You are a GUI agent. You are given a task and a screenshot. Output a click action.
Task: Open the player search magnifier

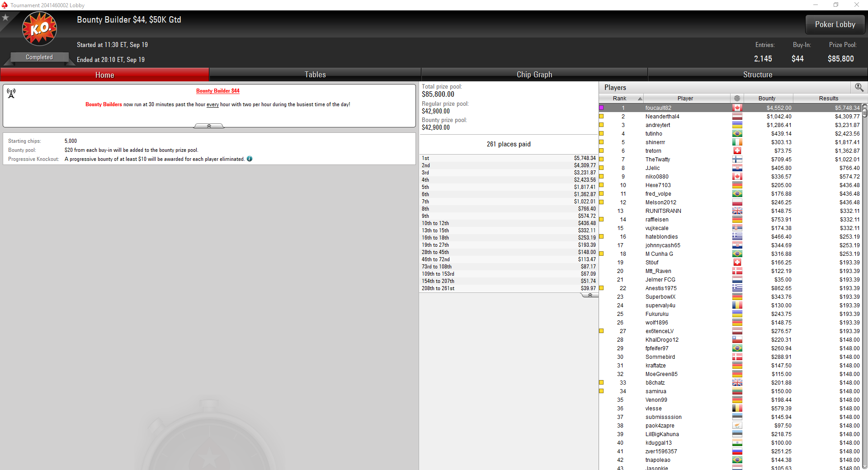859,87
